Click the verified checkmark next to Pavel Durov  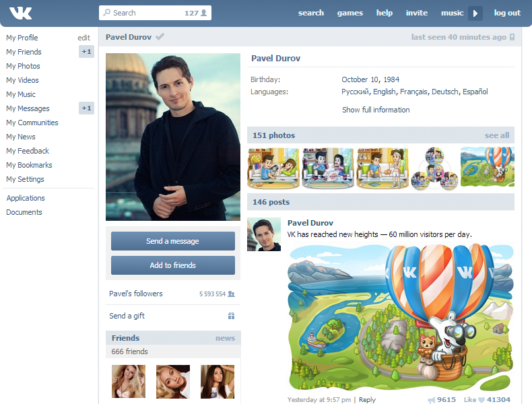(x=160, y=37)
